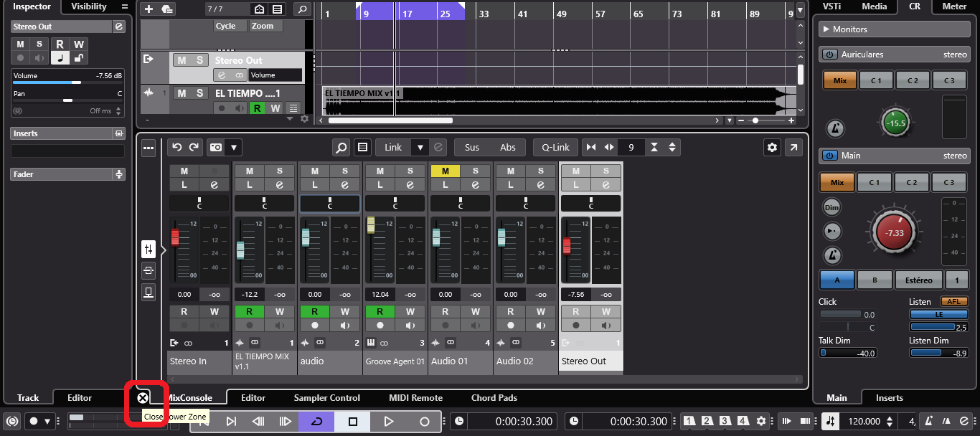The width and height of the screenshot is (980, 436).
Task: Select the Estéreo downmix button
Action: click(918, 280)
